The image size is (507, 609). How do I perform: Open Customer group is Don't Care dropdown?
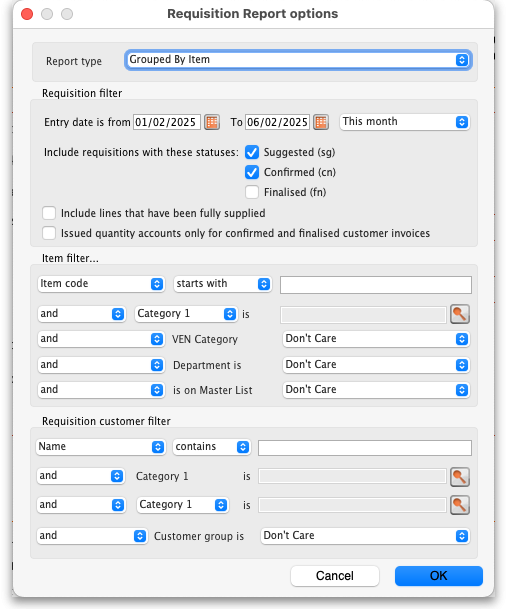click(365, 536)
